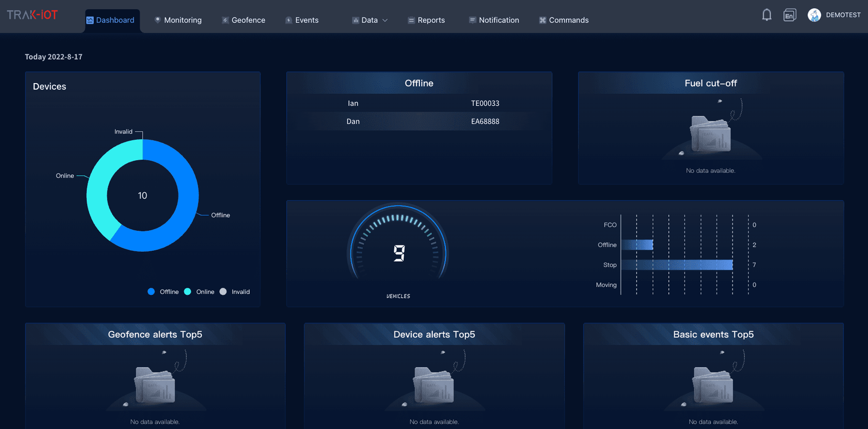Select offline device Dan EA68888 row

(419, 121)
